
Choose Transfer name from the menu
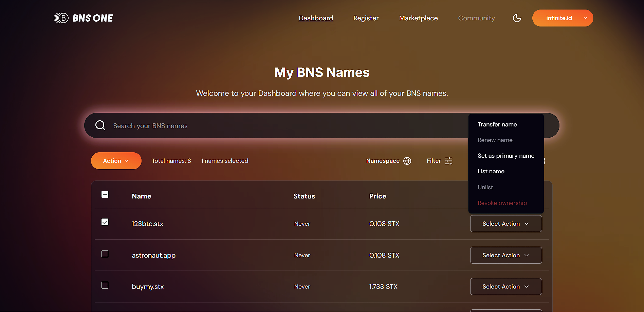click(497, 124)
